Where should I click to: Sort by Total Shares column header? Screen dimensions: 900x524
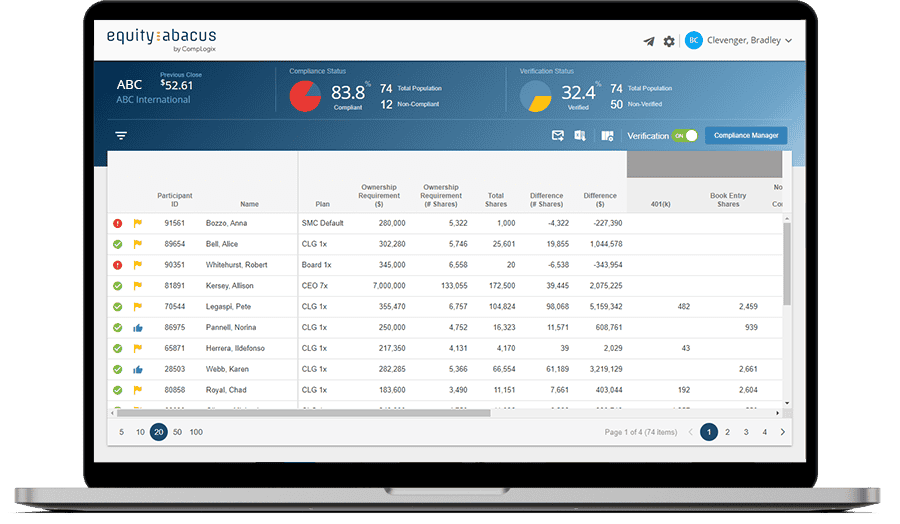(x=496, y=200)
